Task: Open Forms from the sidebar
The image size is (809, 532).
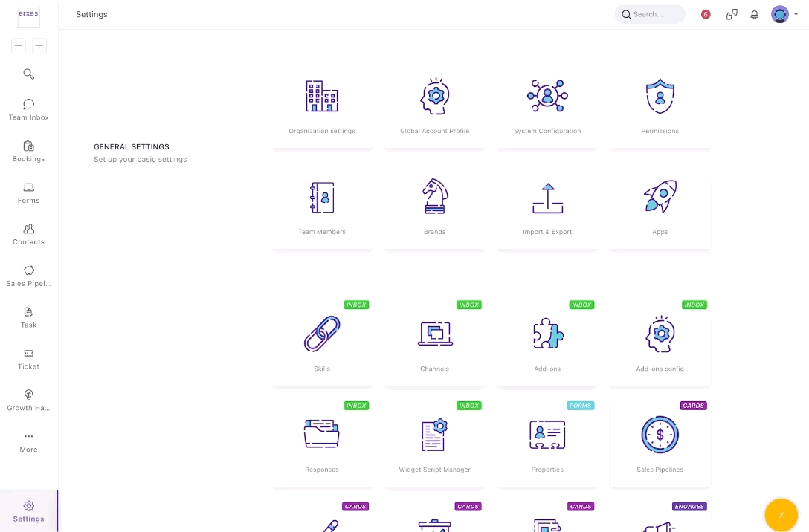Action: pos(29,193)
